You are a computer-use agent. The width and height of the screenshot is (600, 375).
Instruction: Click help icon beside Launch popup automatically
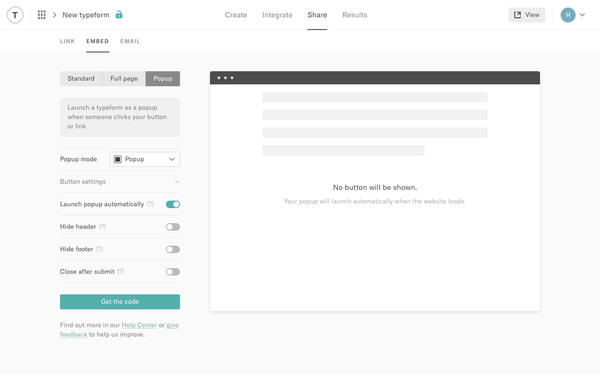coord(150,204)
